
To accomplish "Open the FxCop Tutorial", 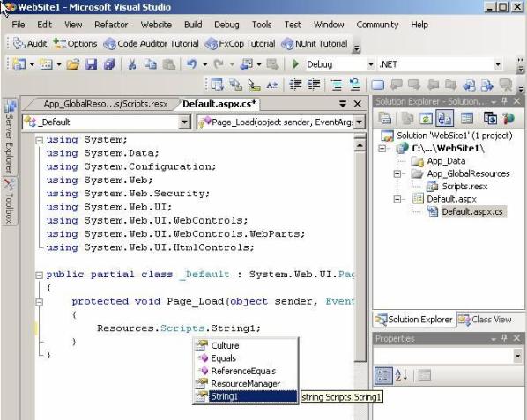I will [x=240, y=44].
